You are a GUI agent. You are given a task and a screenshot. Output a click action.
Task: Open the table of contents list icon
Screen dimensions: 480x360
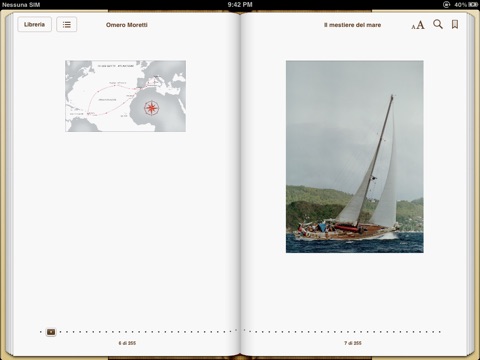[67, 24]
